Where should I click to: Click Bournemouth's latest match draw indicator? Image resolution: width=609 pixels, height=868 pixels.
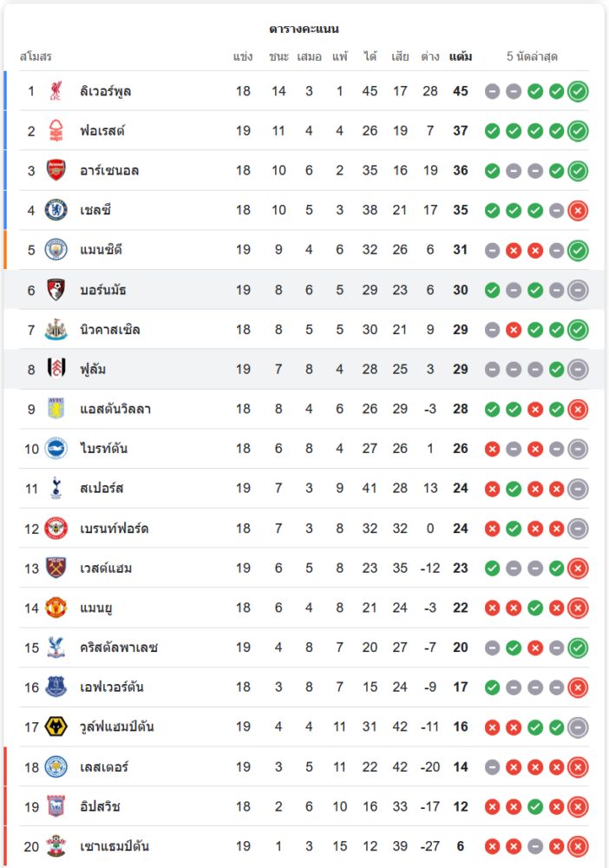pos(578,290)
